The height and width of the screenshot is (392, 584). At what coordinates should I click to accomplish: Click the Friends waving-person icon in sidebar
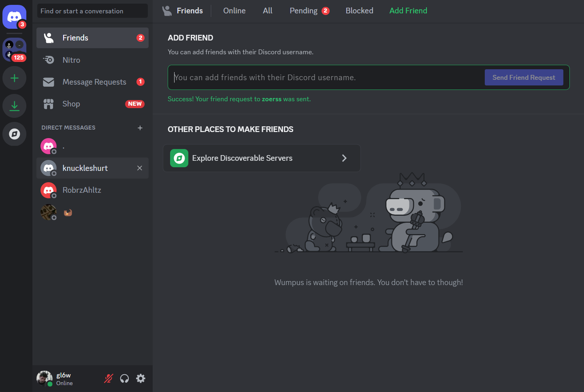(x=49, y=38)
